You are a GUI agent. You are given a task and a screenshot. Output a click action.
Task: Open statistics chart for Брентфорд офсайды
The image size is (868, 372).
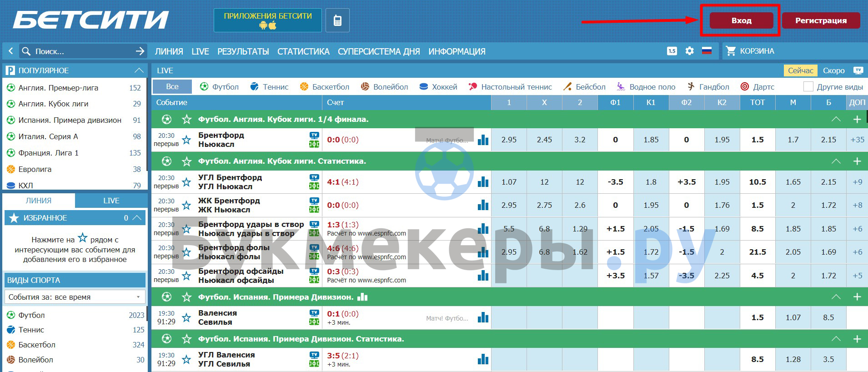tap(483, 275)
